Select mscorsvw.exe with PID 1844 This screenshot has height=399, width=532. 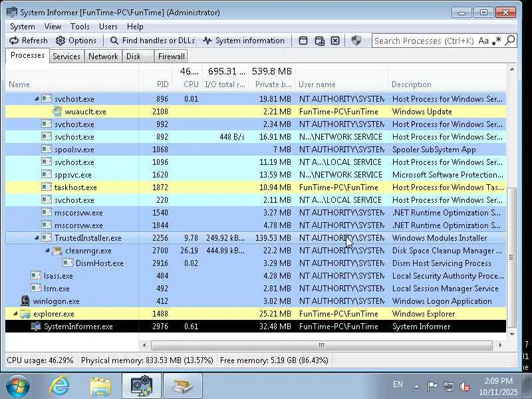click(x=255, y=225)
